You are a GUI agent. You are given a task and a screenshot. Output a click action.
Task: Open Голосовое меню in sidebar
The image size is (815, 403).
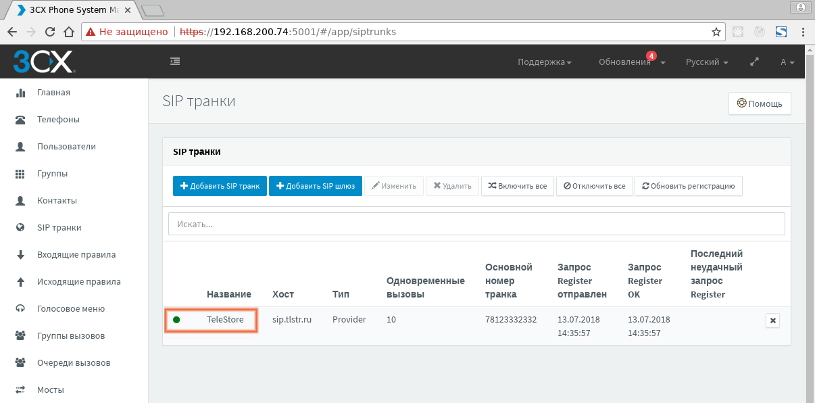click(x=71, y=309)
